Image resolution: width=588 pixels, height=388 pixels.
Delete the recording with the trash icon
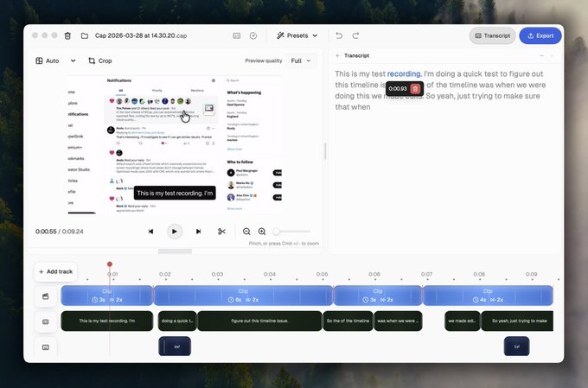tap(67, 35)
